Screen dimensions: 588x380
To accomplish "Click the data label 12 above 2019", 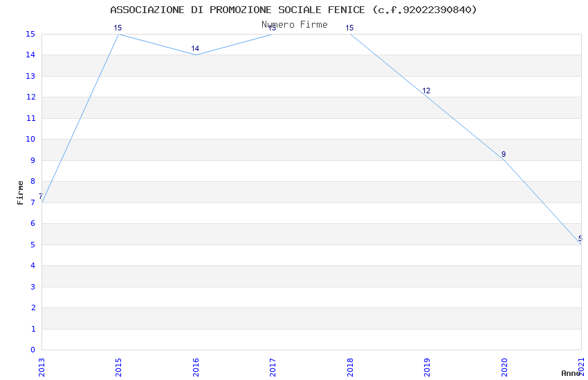I will [426, 91].
